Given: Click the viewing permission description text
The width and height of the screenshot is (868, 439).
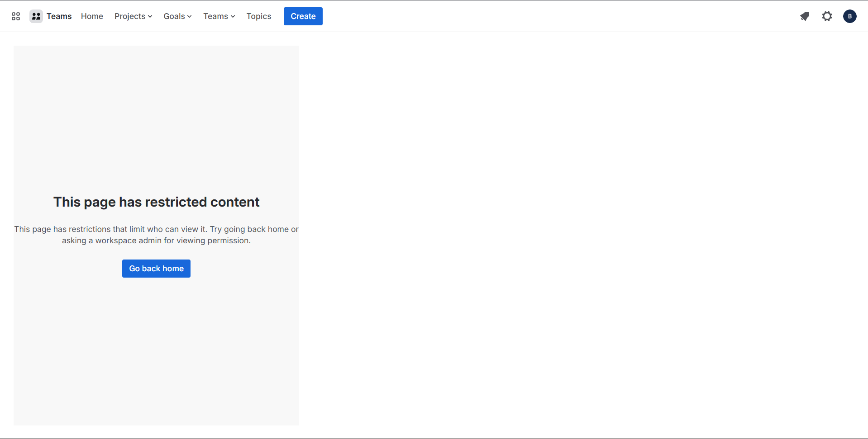Looking at the screenshot, I should [156, 235].
